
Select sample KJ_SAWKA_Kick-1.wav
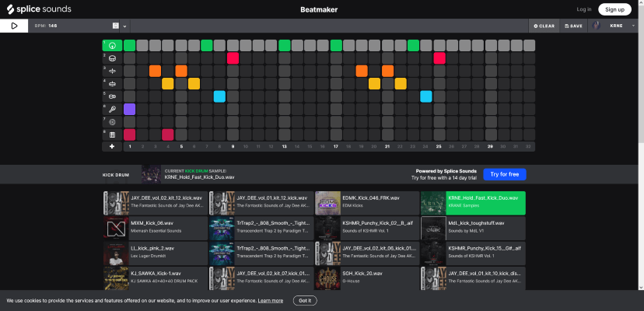click(x=156, y=278)
